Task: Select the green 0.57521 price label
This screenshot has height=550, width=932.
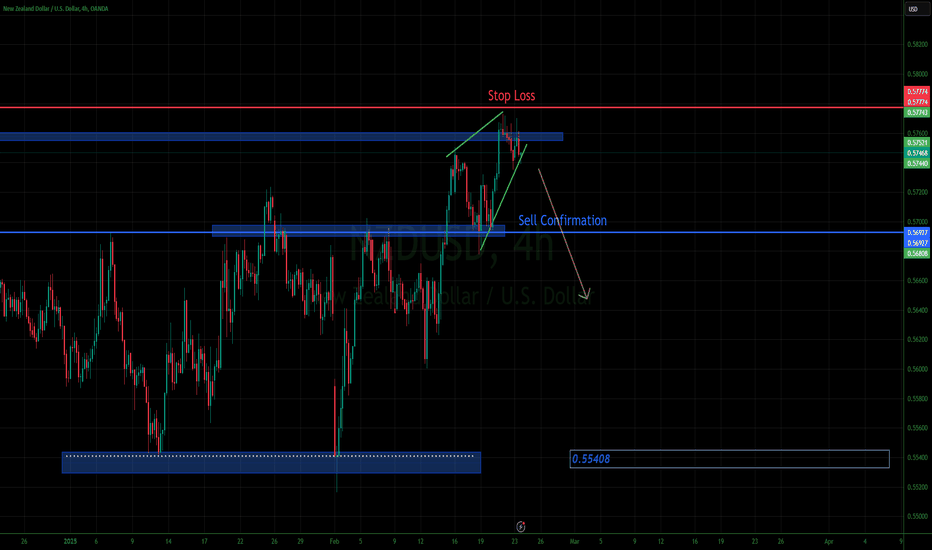Action: (x=917, y=143)
